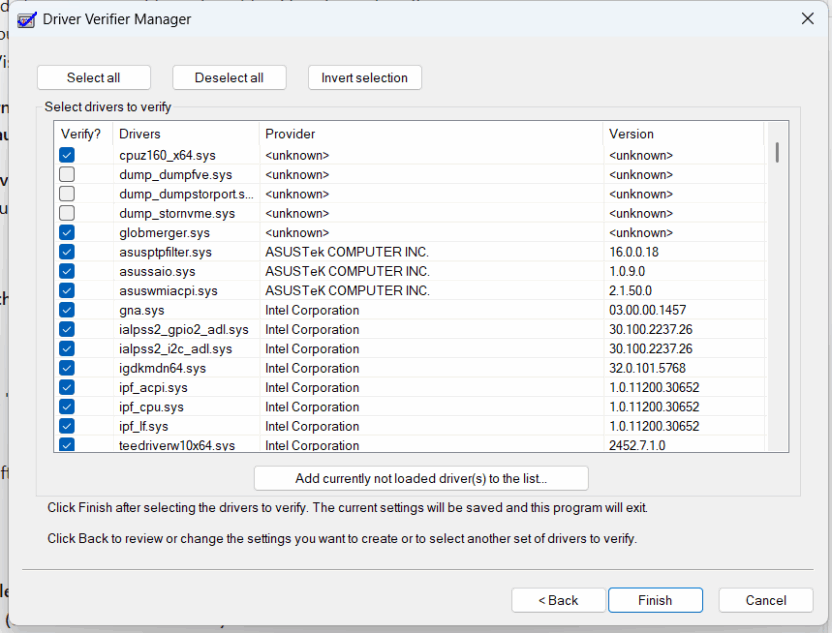Click the Select all button
This screenshot has width=832, height=633.
click(x=93, y=77)
